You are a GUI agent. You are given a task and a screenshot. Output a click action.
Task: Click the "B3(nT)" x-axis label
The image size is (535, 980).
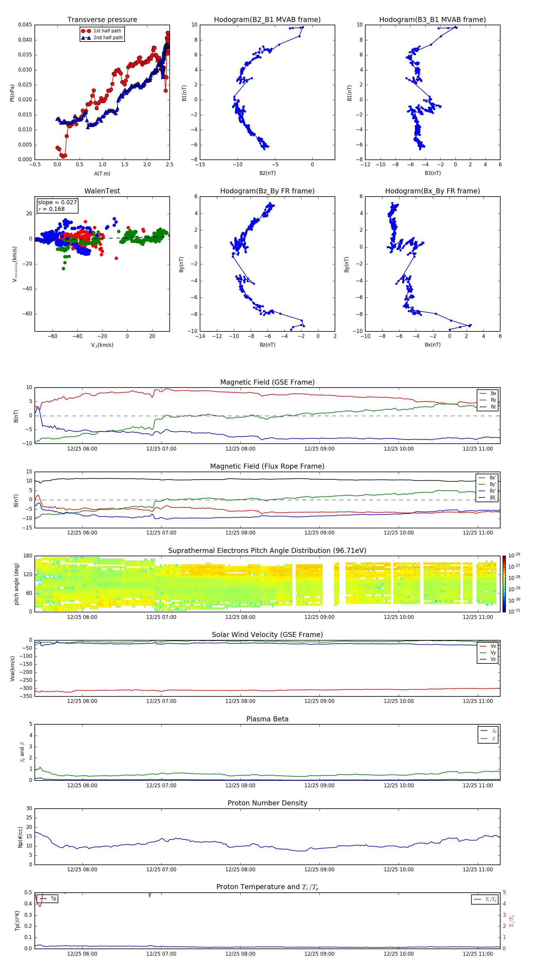click(432, 173)
